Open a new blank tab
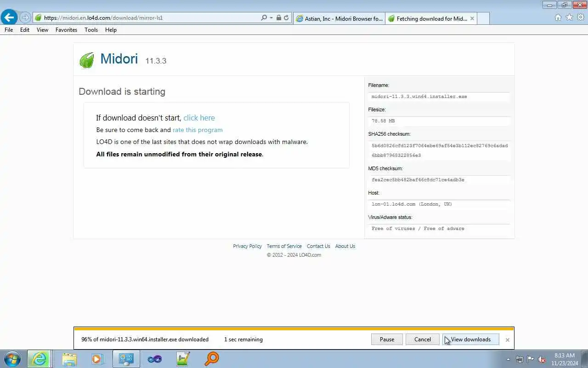The height and width of the screenshot is (368, 588). (x=483, y=18)
